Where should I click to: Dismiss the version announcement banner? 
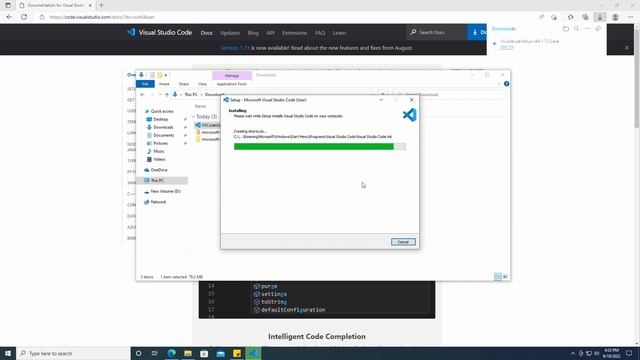[627, 48]
